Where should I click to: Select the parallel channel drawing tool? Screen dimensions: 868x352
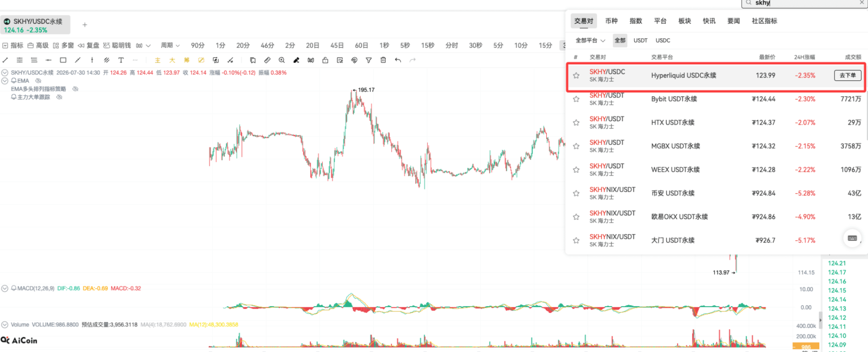106,60
